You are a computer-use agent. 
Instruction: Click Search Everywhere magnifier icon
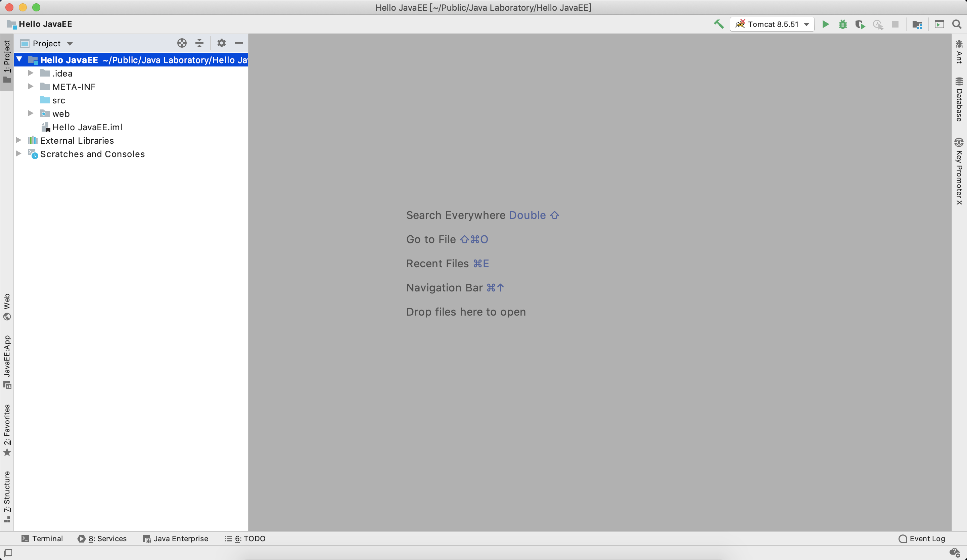click(x=957, y=24)
